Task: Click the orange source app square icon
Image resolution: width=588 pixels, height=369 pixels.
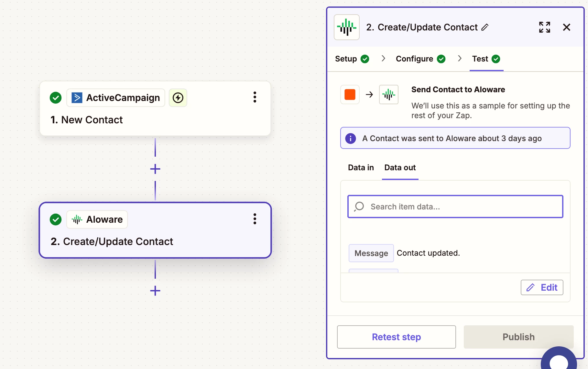Action: tap(350, 95)
